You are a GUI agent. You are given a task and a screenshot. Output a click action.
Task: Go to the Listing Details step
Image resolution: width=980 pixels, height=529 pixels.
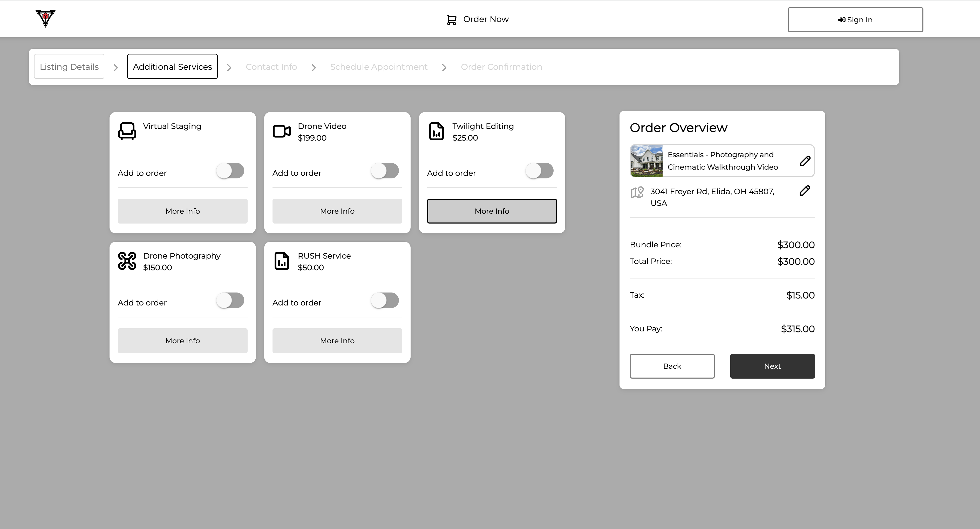pyautogui.click(x=69, y=66)
